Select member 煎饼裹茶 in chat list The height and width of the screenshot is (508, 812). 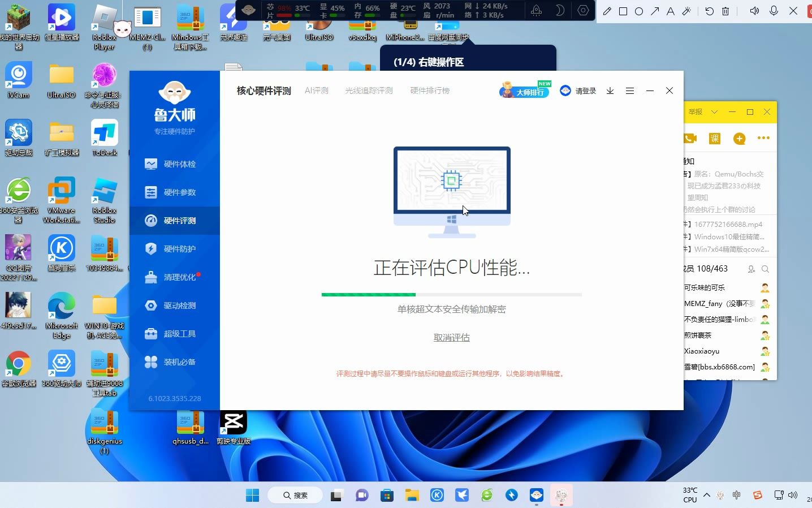point(727,335)
